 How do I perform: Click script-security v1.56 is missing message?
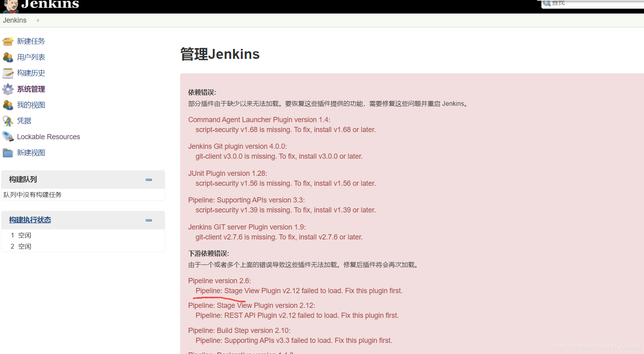coord(286,183)
